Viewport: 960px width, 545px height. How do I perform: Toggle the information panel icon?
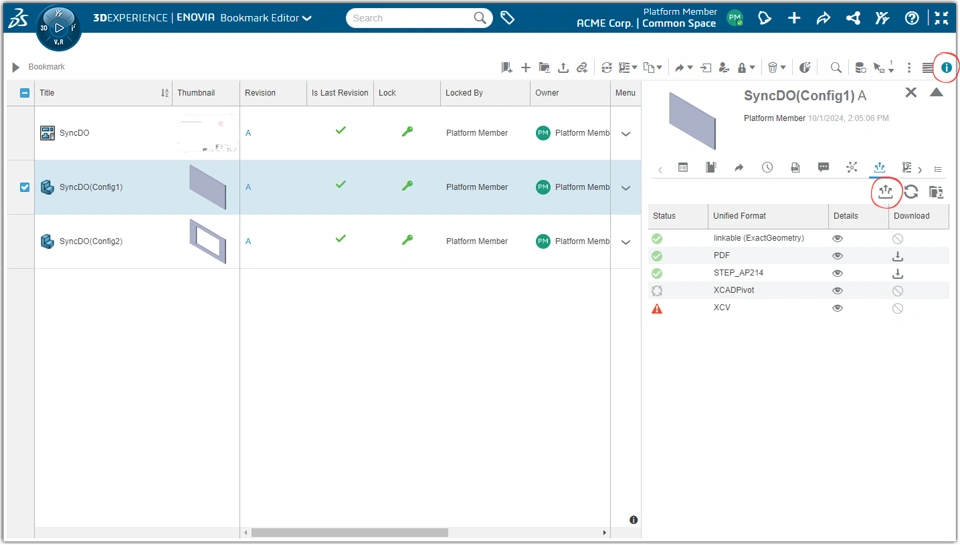(x=947, y=67)
